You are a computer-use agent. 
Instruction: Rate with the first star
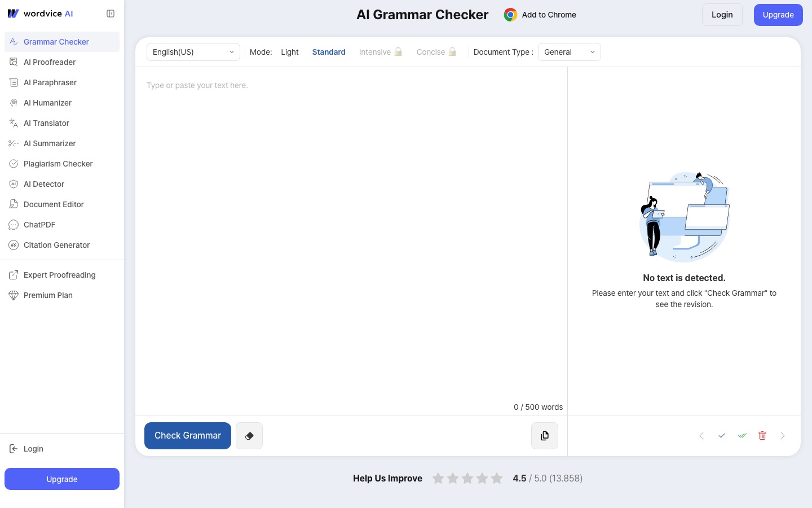(438, 479)
